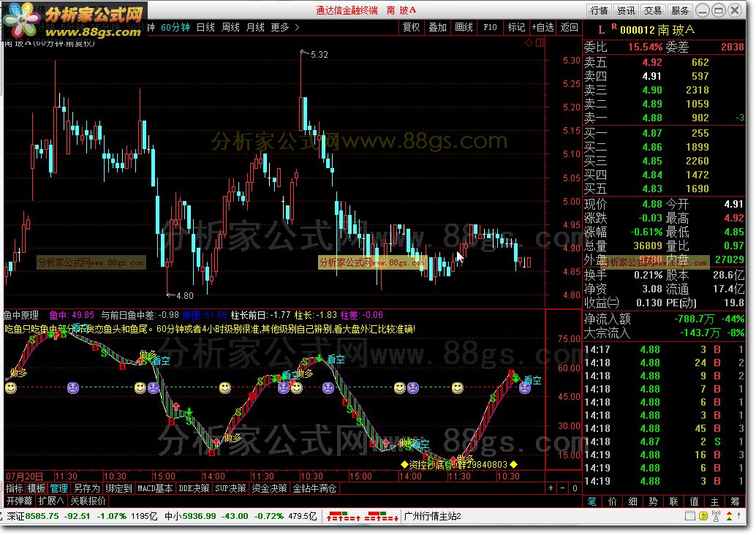This screenshot has width=756, height=535.
Task: Click the 叠加 overlay button
Action: click(x=438, y=28)
